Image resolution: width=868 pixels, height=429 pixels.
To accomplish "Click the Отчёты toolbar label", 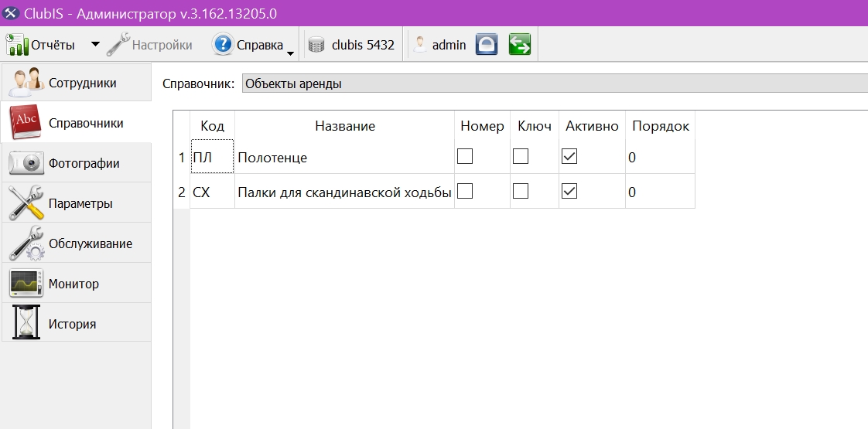I will tap(53, 45).
